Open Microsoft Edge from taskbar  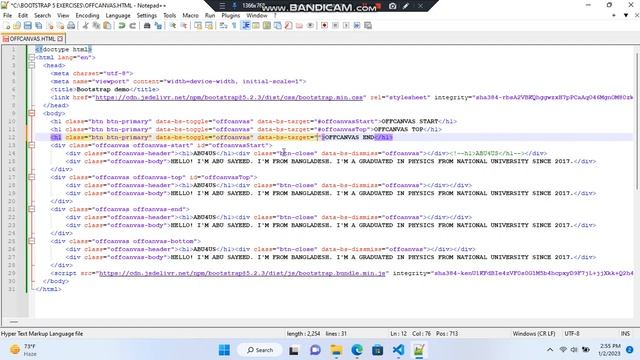pyautogui.click(x=357, y=350)
